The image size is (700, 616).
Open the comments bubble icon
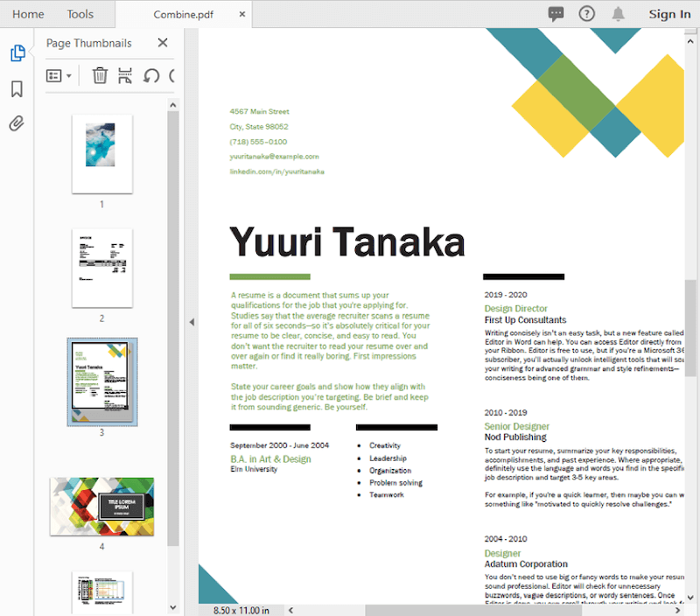[x=556, y=14]
